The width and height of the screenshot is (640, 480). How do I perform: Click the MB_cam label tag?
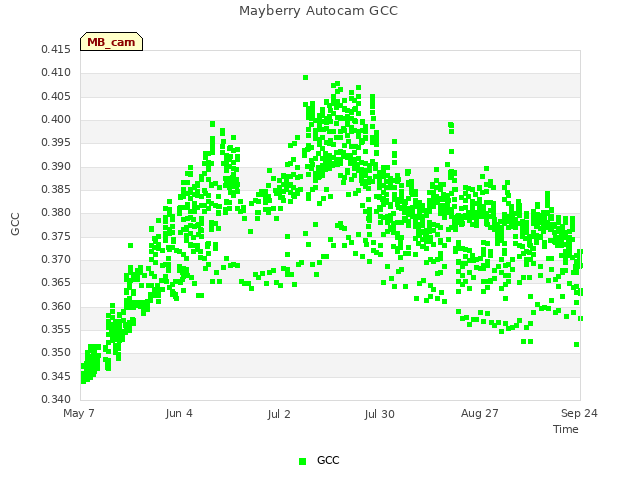pos(111,42)
